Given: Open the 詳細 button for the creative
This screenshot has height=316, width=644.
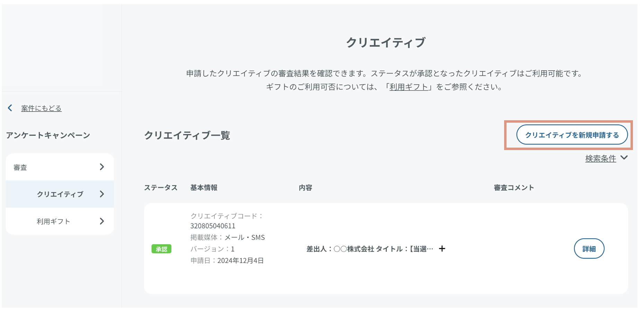Looking at the screenshot, I should pyautogui.click(x=589, y=249).
